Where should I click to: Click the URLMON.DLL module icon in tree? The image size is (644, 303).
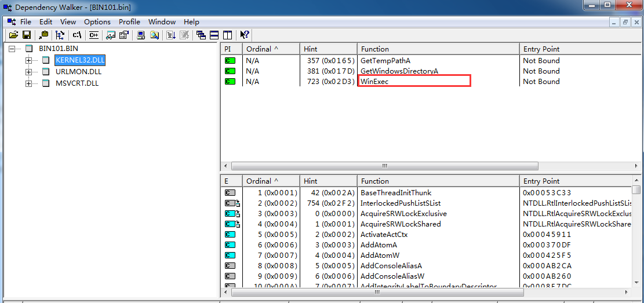tap(46, 72)
